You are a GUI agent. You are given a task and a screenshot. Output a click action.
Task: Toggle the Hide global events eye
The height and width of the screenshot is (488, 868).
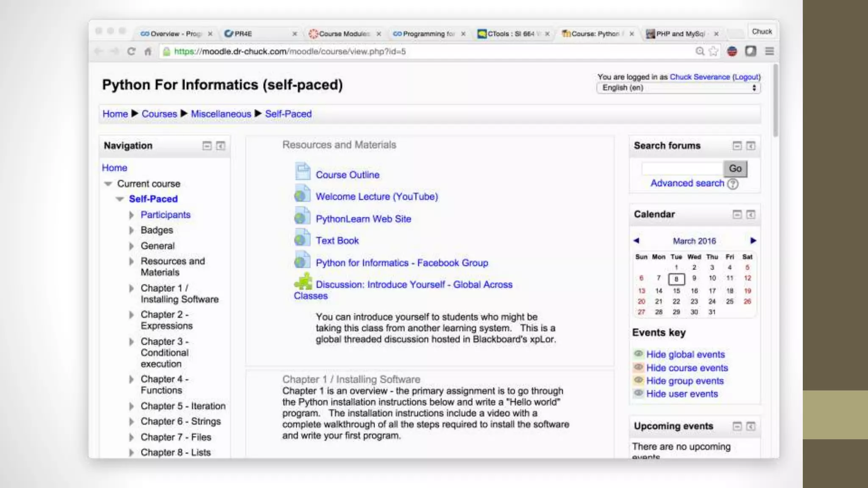[x=639, y=354]
